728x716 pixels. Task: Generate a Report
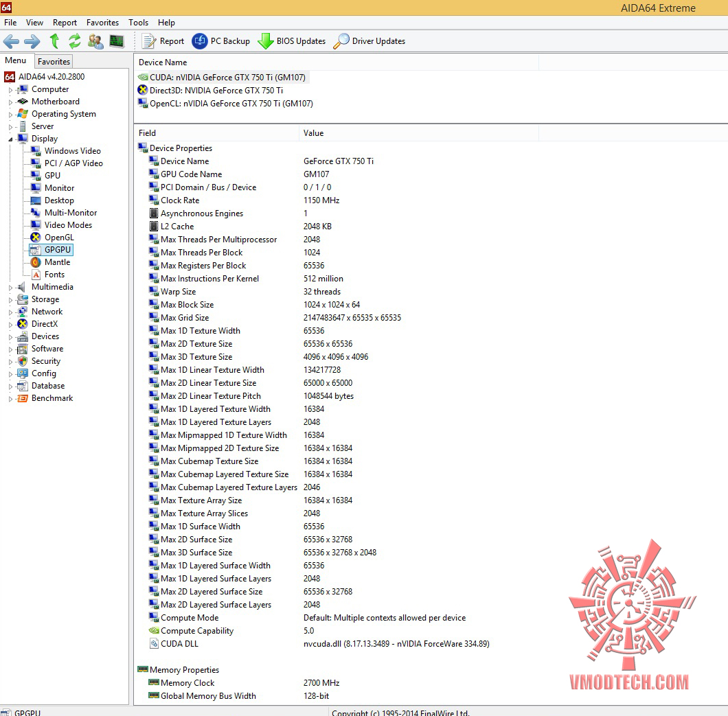tap(163, 41)
